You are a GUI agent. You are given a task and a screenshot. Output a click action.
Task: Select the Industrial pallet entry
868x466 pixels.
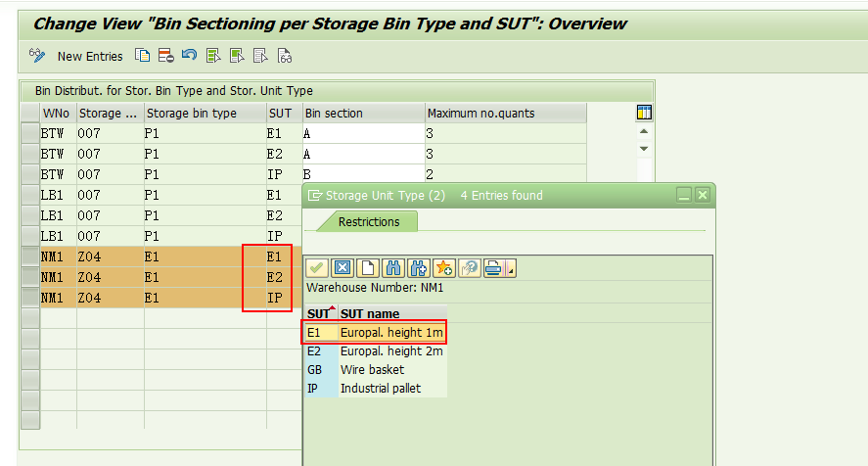pyautogui.click(x=376, y=389)
